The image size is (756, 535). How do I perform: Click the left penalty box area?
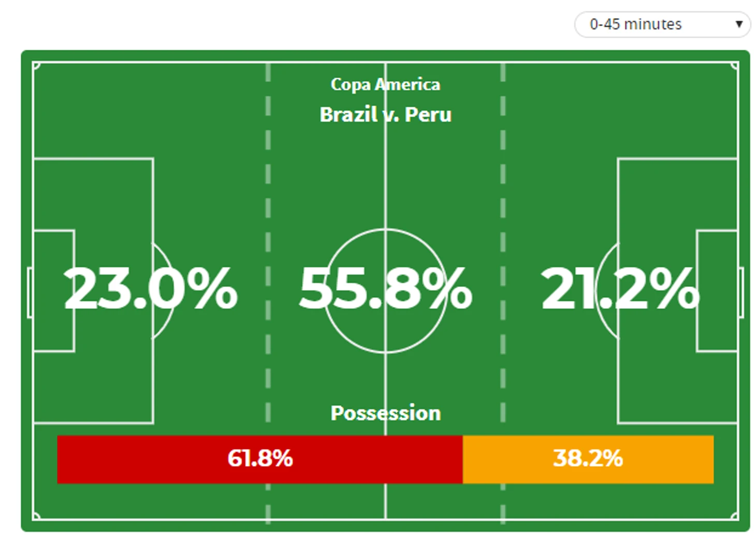[x=93, y=291]
